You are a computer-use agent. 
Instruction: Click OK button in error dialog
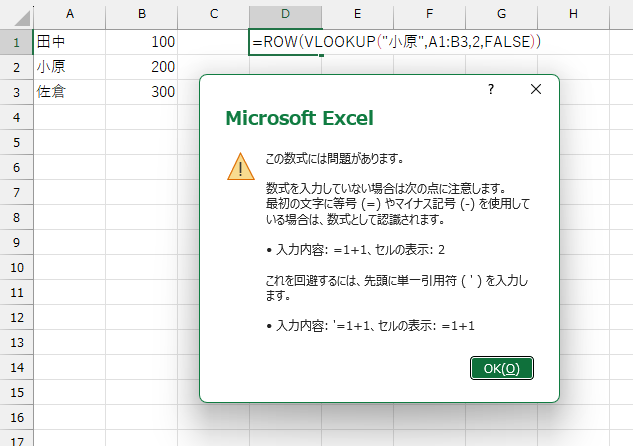point(501,368)
